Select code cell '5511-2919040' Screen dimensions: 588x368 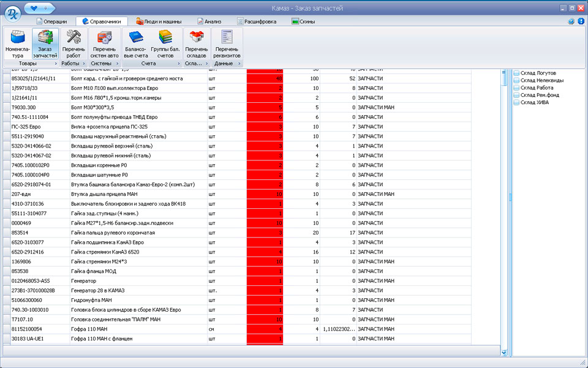(x=40, y=137)
